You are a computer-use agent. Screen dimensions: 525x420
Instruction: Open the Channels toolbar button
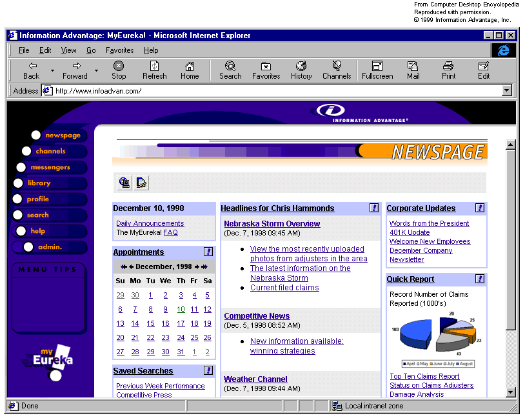(337, 71)
